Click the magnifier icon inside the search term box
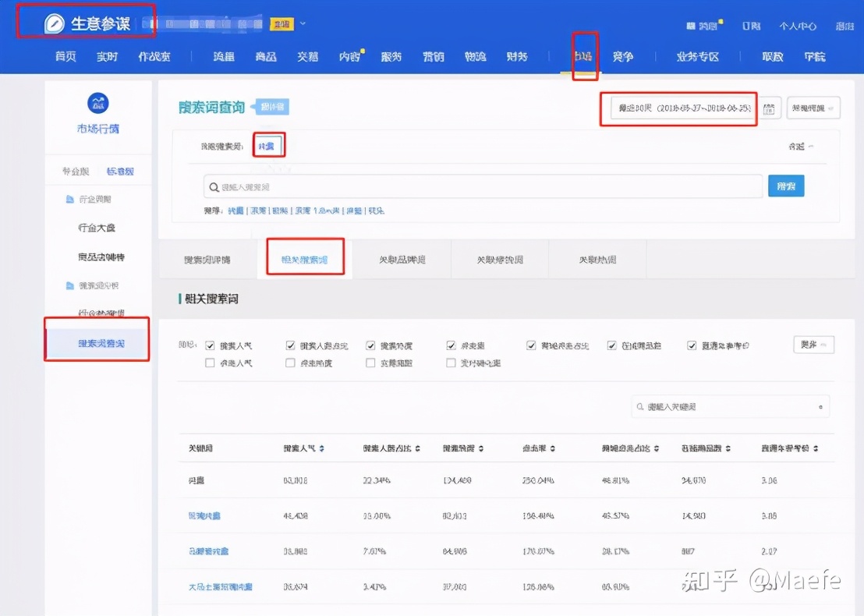Viewport: 864px width, 616px height. [212, 186]
